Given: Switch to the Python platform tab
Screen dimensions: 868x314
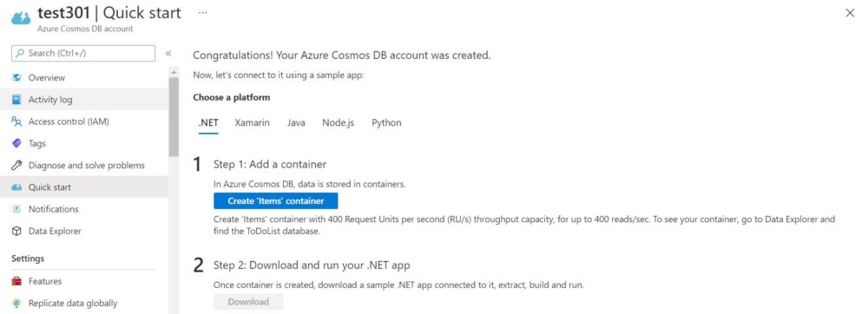Looking at the screenshot, I should pyautogui.click(x=386, y=122).
